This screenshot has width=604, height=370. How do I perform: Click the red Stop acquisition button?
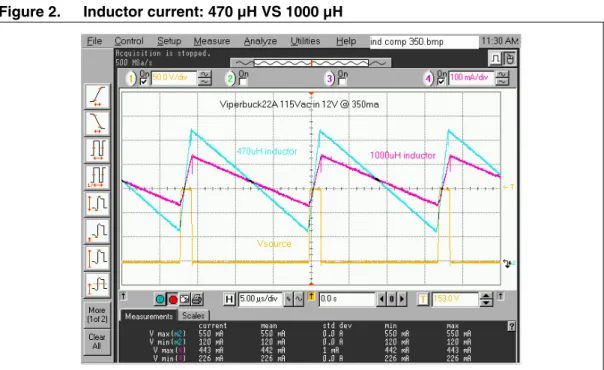click(x=173, y=299)
